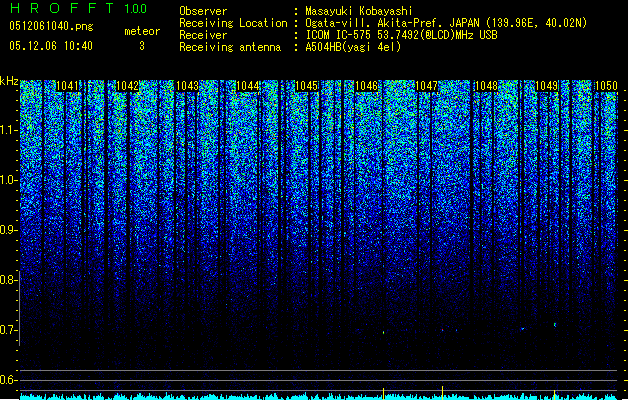Click the 'Receiving Location' label
Screen dimensions: 629x400
pos(233,23)
